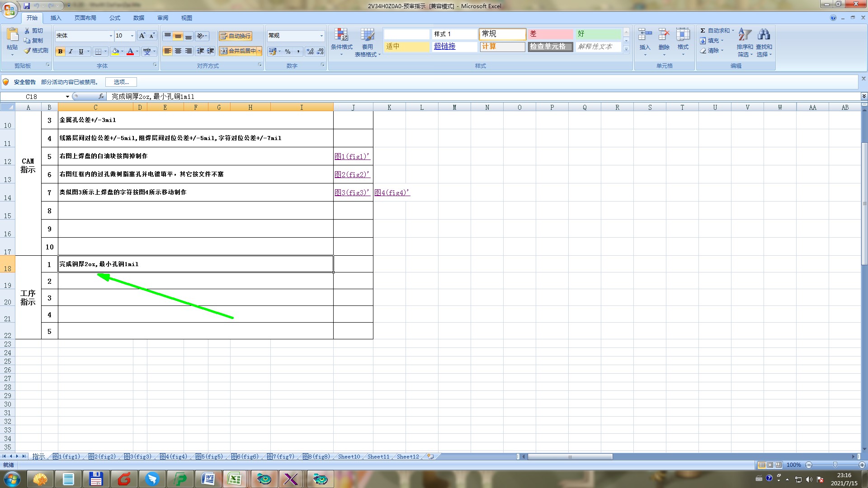Click the Format Painter (格式刷) icon

coord(28,51)
